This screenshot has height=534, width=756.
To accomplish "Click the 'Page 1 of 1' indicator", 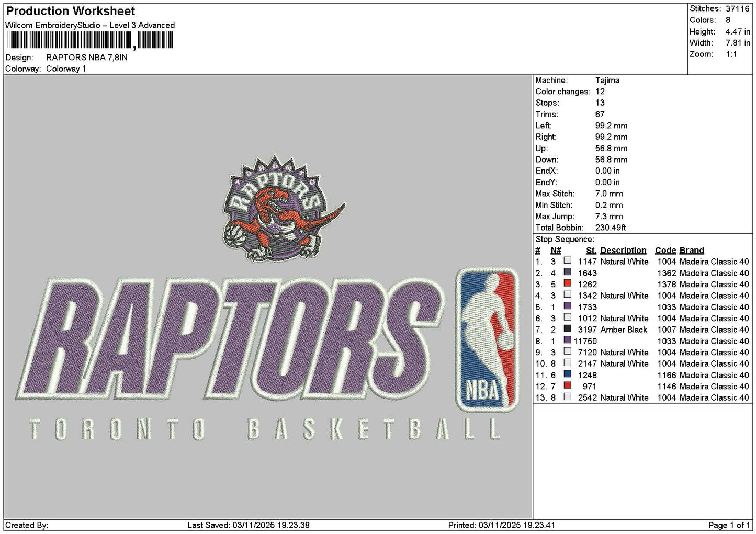I will click(729, 526).
